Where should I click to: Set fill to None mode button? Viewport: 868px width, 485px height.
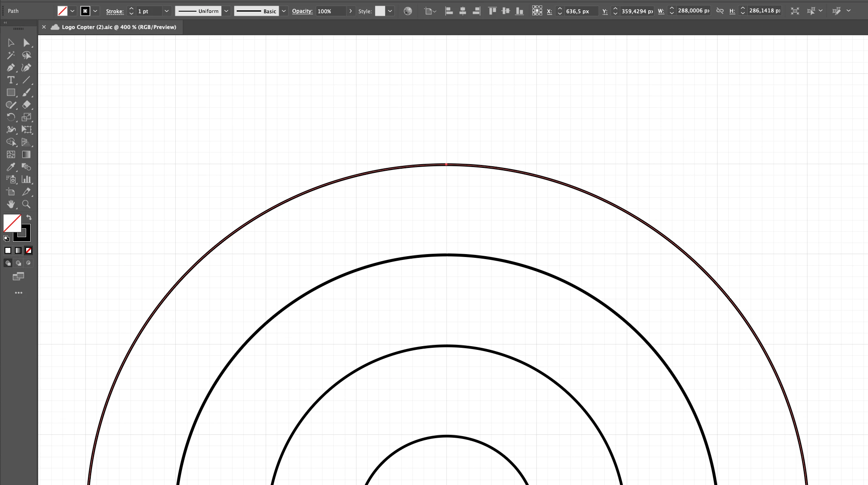coord(29,250)
